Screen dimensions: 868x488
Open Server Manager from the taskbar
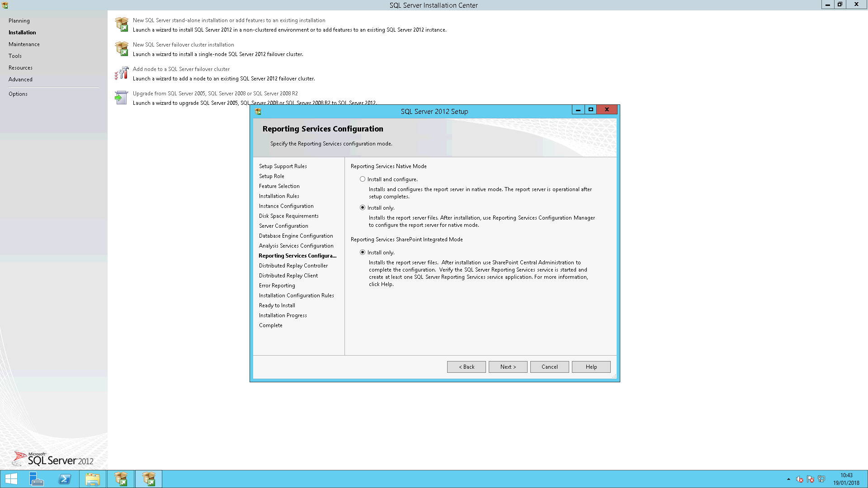(36, 479)
